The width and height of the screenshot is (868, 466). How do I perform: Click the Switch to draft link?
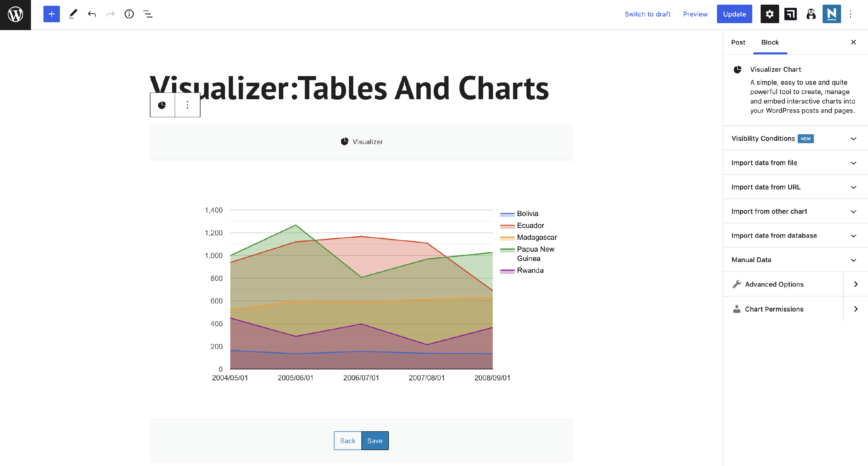tap(647, 14)
